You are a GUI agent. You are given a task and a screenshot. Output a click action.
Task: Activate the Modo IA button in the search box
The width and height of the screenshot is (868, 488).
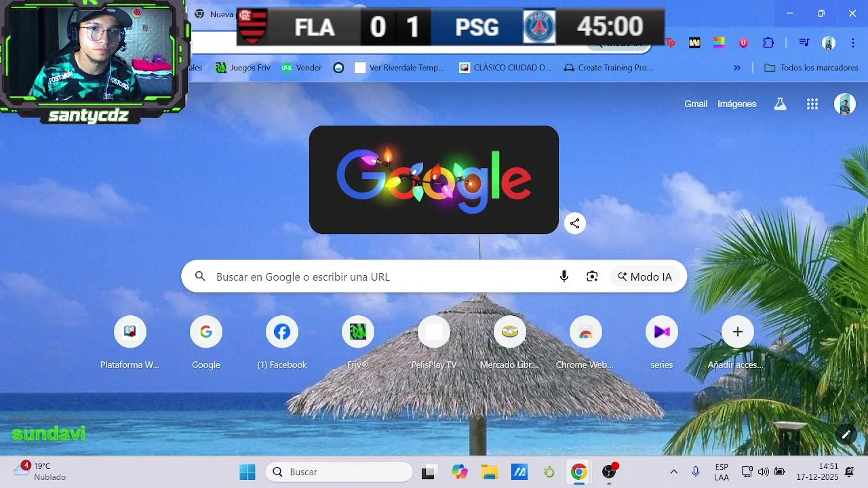tap(645, 277)
